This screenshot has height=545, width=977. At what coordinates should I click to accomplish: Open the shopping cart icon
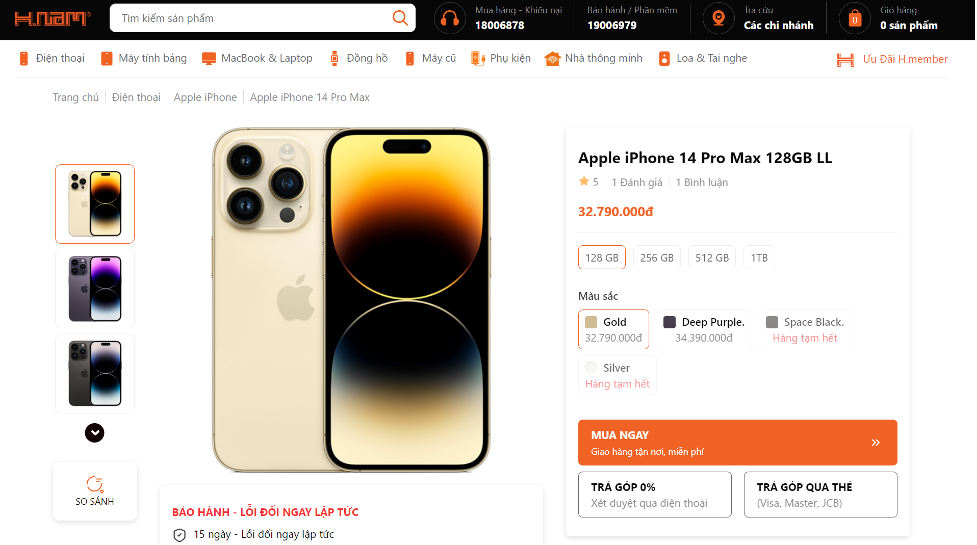[x=854, y=18]
